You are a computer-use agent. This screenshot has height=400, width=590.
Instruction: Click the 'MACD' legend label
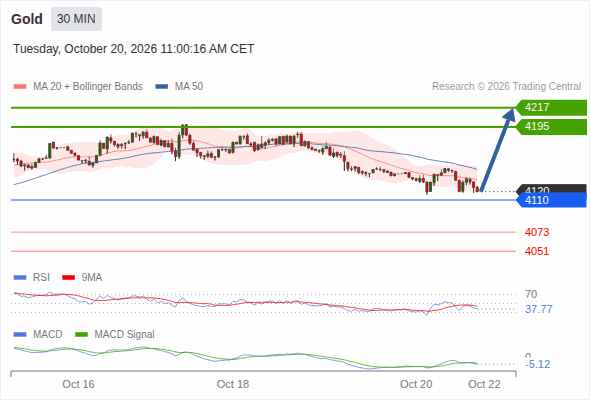[47, 335]
